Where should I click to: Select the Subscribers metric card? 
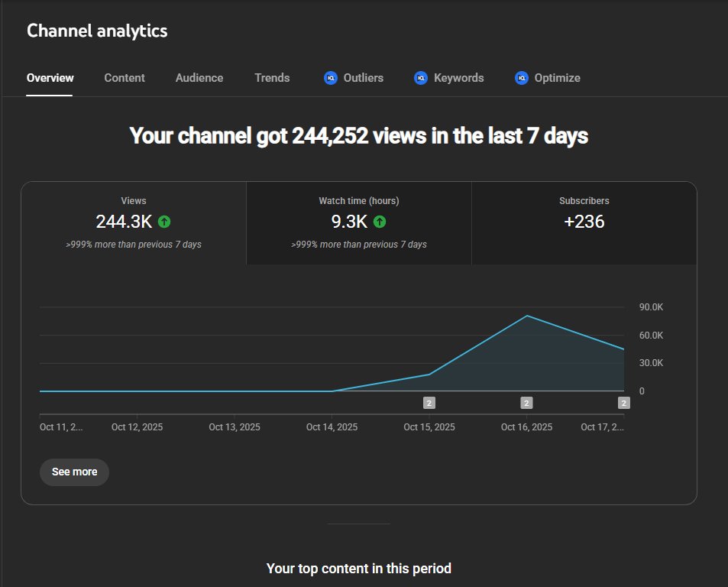pyautogui.click(x=584, y=222)
